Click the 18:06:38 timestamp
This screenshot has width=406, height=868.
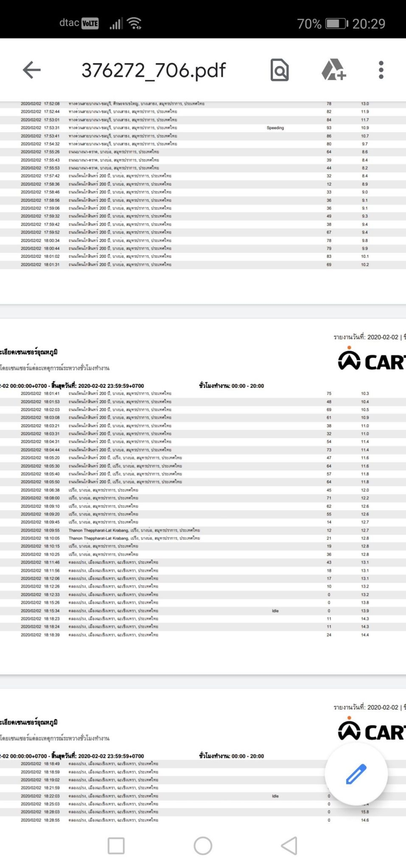click(x=52, y=490)
